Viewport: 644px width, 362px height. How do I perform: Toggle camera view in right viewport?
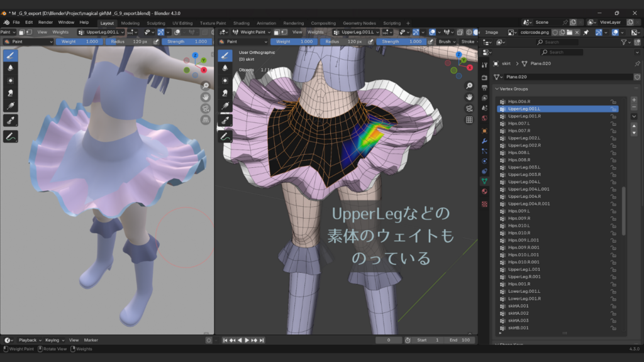(469, 108)
